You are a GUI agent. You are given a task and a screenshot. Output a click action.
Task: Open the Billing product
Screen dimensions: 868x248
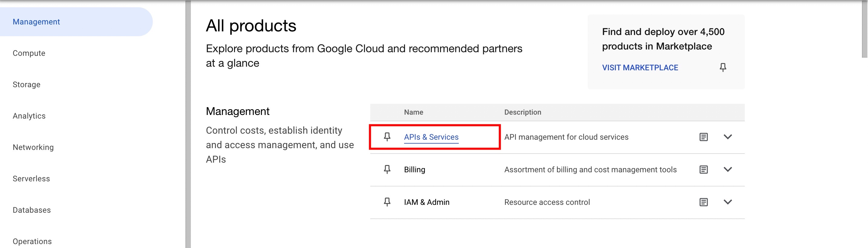pos(414,170)
